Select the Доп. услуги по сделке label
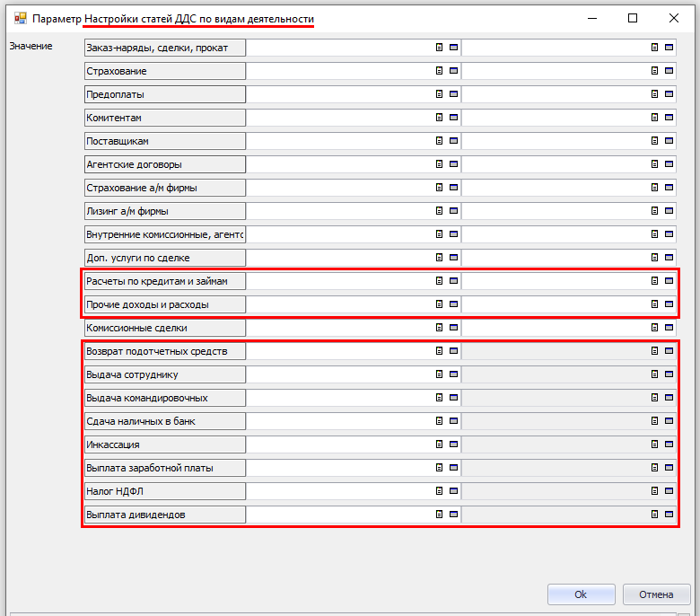The width and height of the screenshot is (700, 616). (164, 258)
